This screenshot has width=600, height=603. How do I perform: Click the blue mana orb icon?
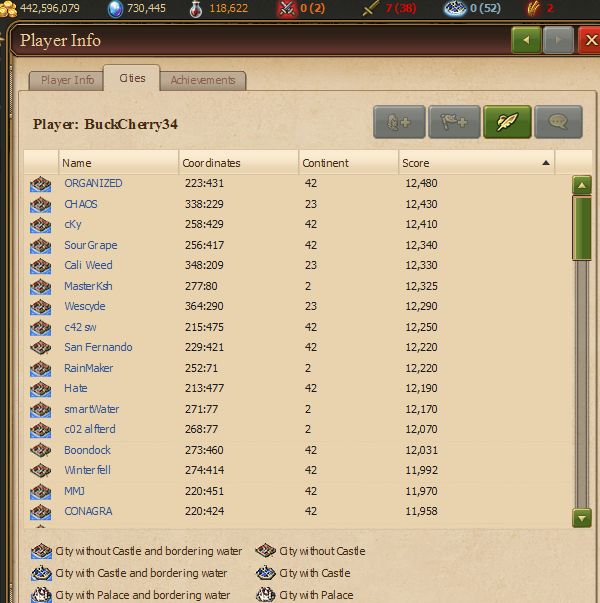coord(115,9)
